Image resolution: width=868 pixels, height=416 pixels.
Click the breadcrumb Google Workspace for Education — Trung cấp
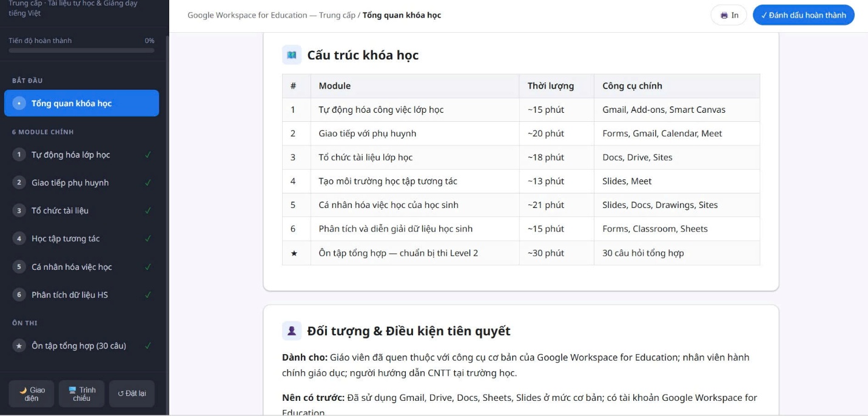[x=271, y=15]
